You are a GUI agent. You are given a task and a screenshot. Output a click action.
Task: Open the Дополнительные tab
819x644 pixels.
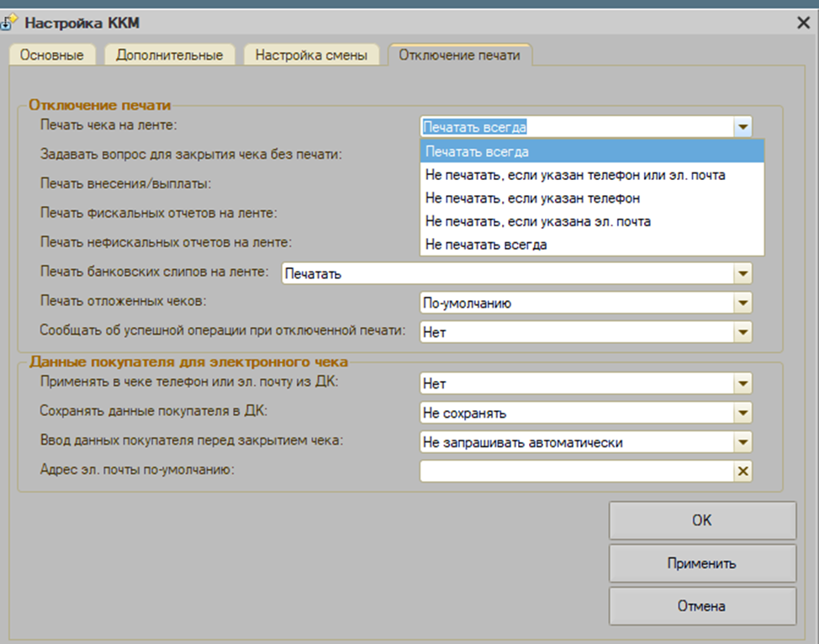[x=169, y=55]
